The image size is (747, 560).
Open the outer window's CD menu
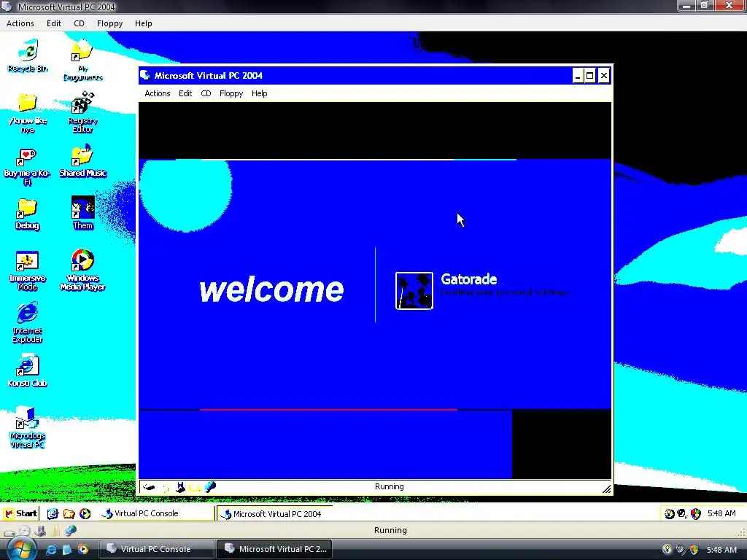(79, 23)
